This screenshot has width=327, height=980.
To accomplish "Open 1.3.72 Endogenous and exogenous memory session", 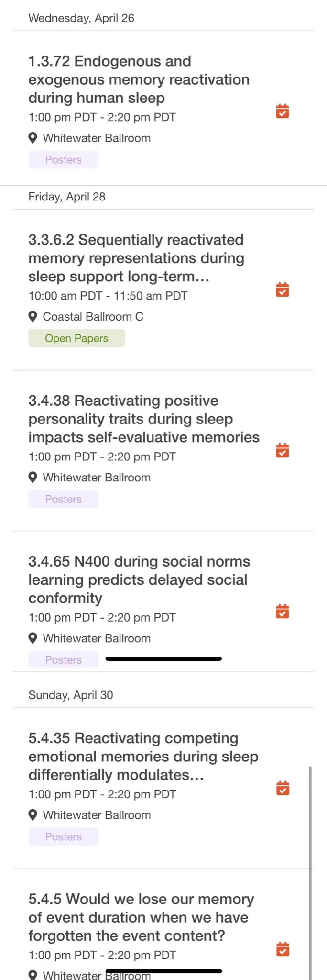I will [139, 79].
